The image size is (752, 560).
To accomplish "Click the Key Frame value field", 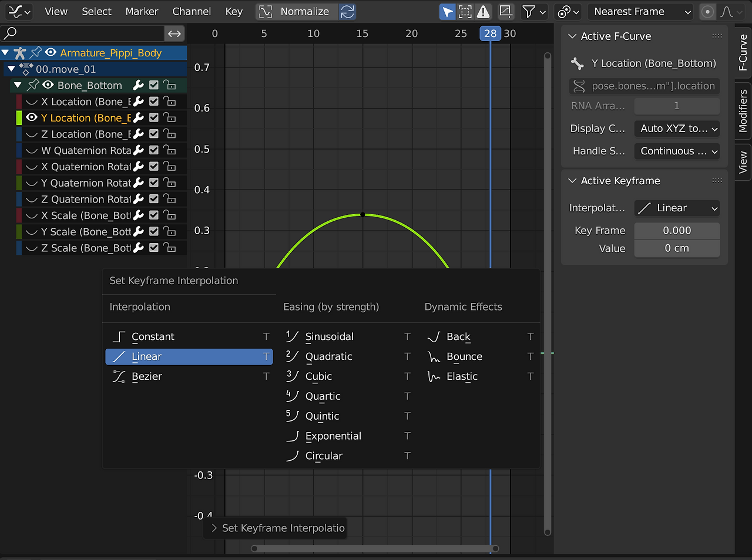I will click(677, 231).
